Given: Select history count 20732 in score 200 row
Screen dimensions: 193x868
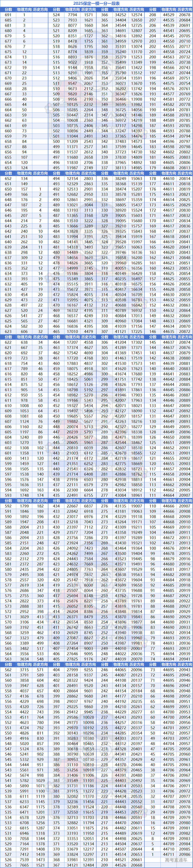Looking at the screenshot, I should point(184,57).
